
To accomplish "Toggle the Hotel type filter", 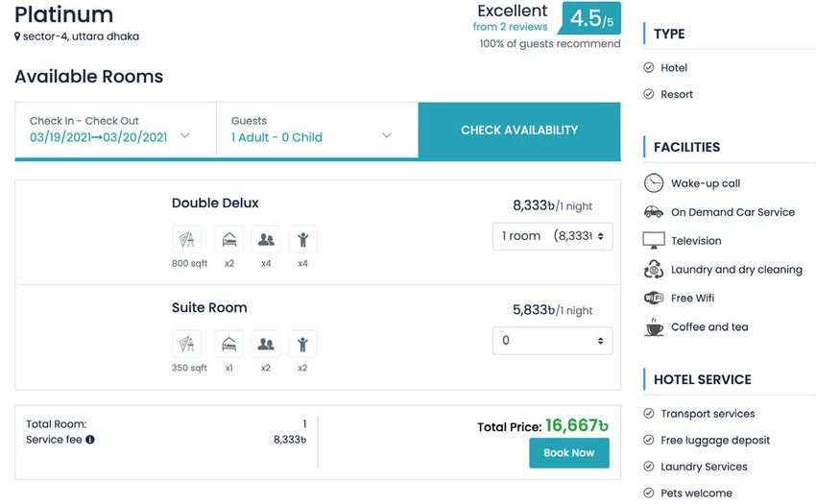I will pyautogui.click(x=648, y=68).
